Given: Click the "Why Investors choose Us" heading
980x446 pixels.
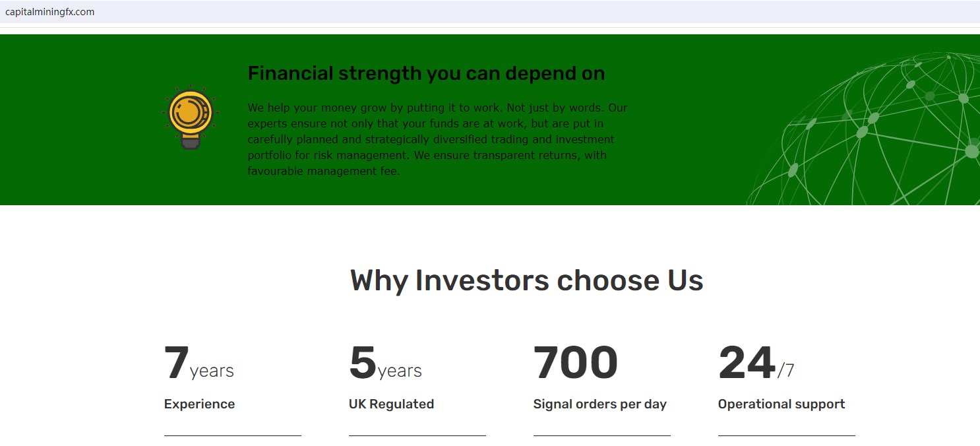Looking at the screenshot, I should [x=526, y=280].
